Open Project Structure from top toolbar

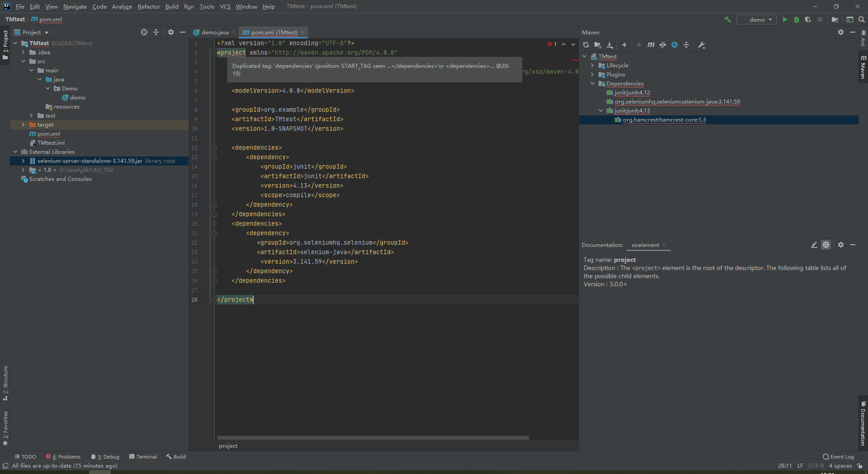pyautogui.click(x=835, y=19)
